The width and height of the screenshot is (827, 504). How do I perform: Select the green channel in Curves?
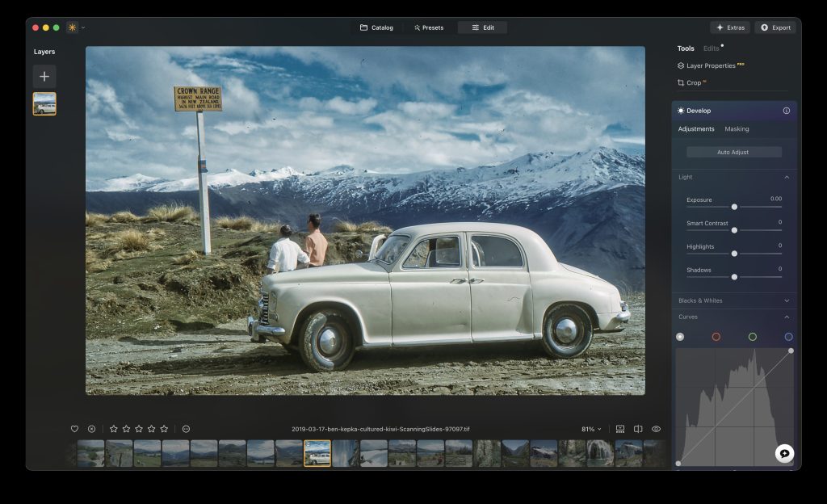click(x=753, y=337)
